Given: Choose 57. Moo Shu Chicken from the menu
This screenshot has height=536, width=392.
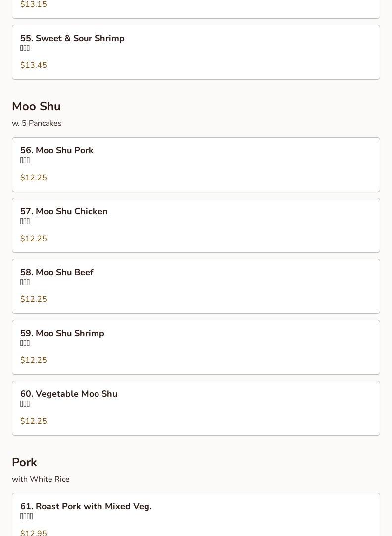Looking at the screenshot, I should pyautogui.click(x=64, y=212).
